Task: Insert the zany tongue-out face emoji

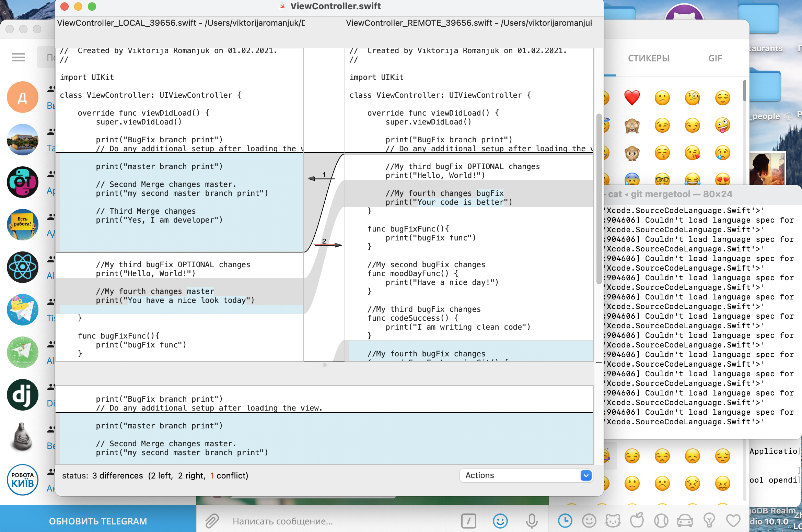Action: pos(723,125)
